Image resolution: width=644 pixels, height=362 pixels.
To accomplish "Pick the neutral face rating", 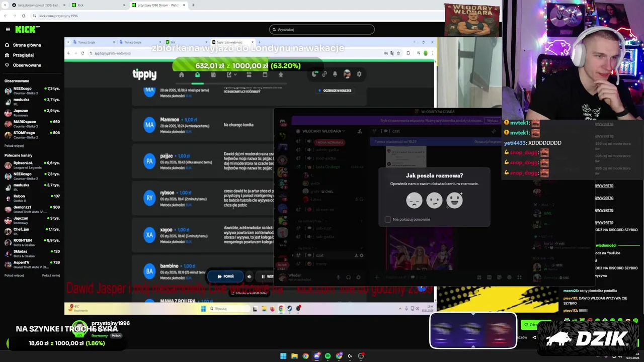I will [434, 201].
